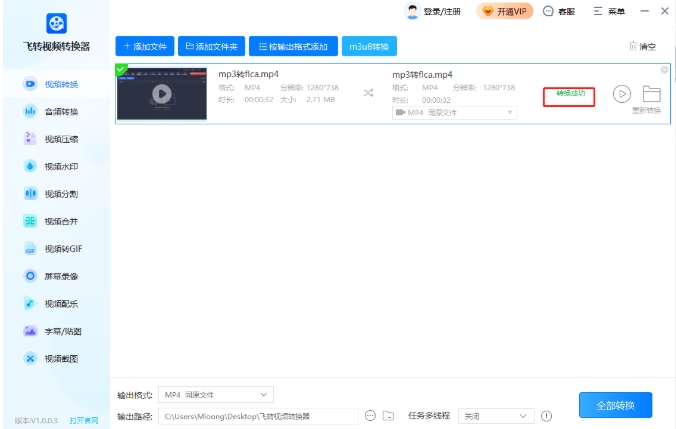The image size is (676, 429).
Task: Click the browse path ellipsis icon
Action: point(370,416)
